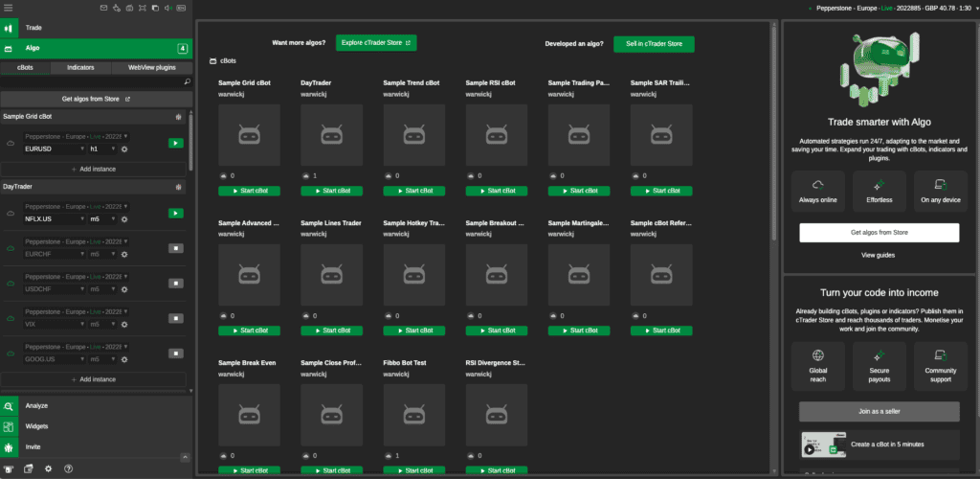Open settings gear for VIX instance

(124, 325)
